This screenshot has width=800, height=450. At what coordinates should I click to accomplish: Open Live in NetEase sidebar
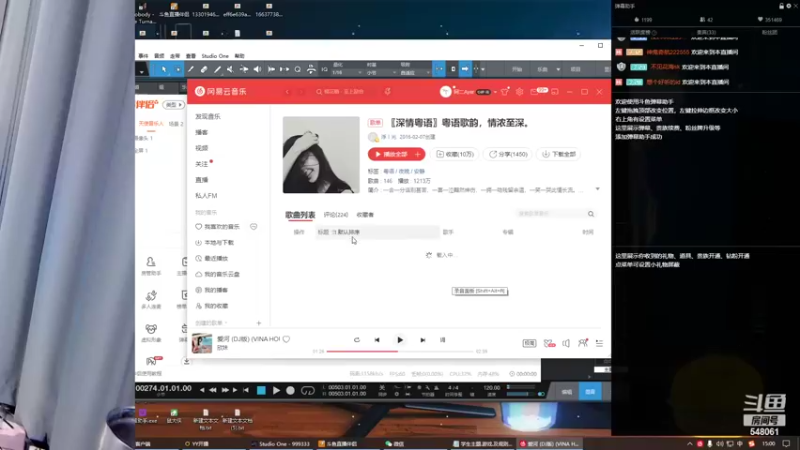[x=202, y=180]
